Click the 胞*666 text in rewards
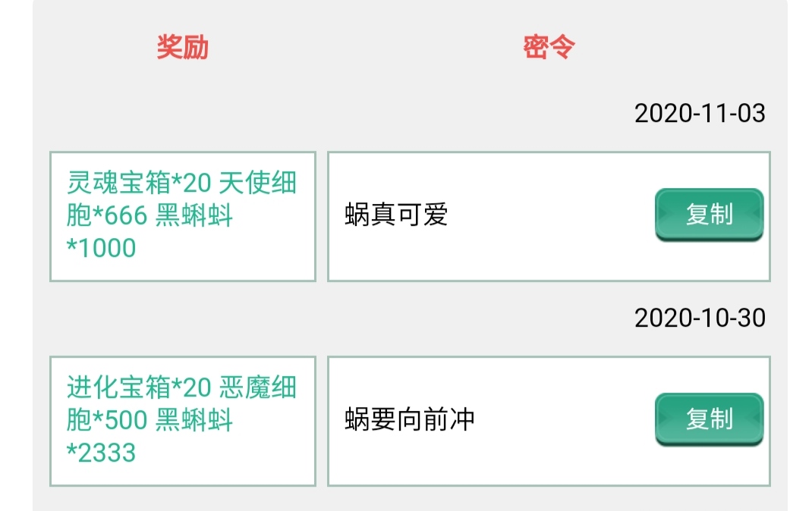The height and width of the screenshot is (511, 812). coord(107,215)
